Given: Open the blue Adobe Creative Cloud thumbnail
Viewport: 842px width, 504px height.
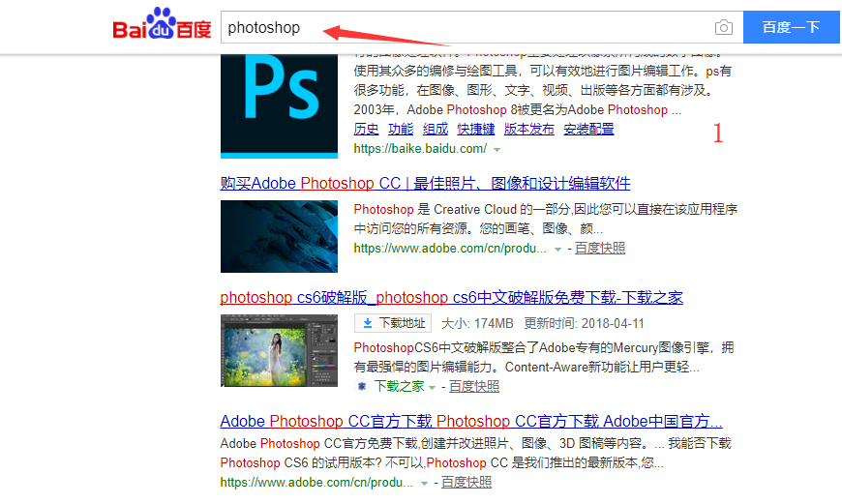Looking at the screenshot, I should (279, 236).
